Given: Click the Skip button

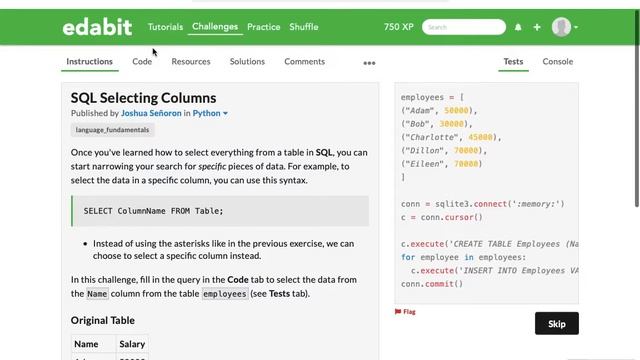Looking at the screenshot, I should (557, 324).
